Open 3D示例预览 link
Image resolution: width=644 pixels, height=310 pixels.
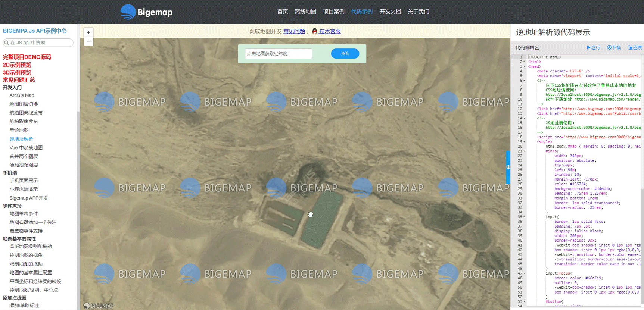(17, 72)
